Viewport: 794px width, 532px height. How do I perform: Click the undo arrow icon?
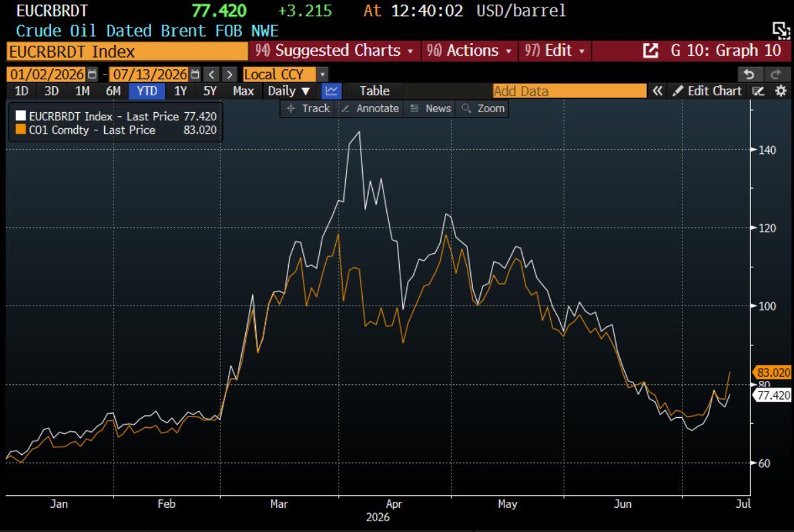[749, 75]
